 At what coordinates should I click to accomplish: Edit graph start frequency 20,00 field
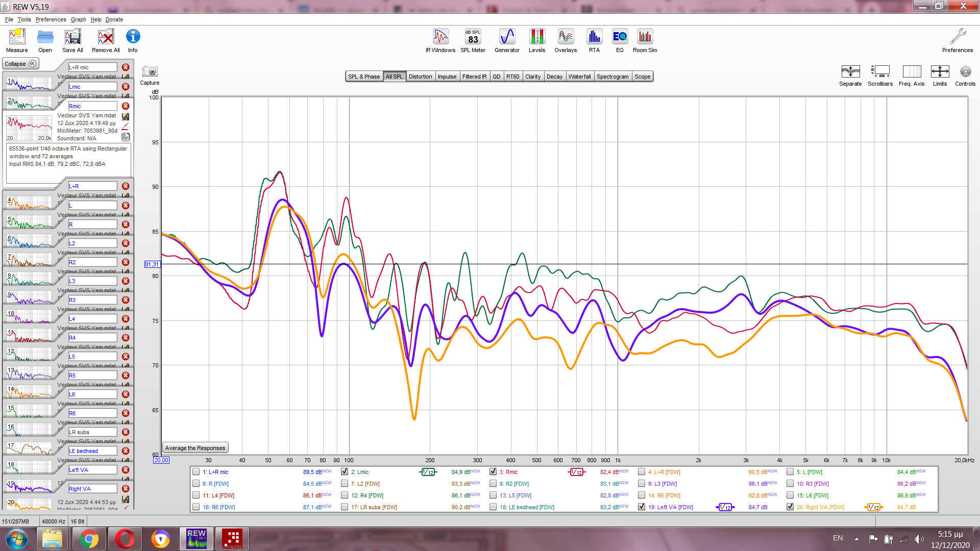[x=161, y=460]
